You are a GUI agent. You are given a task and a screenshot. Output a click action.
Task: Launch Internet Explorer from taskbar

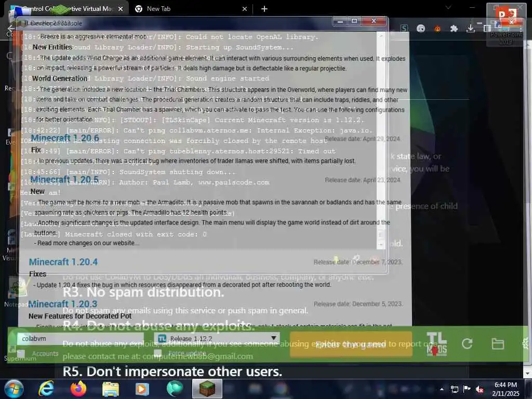click(x=46, y=389)
